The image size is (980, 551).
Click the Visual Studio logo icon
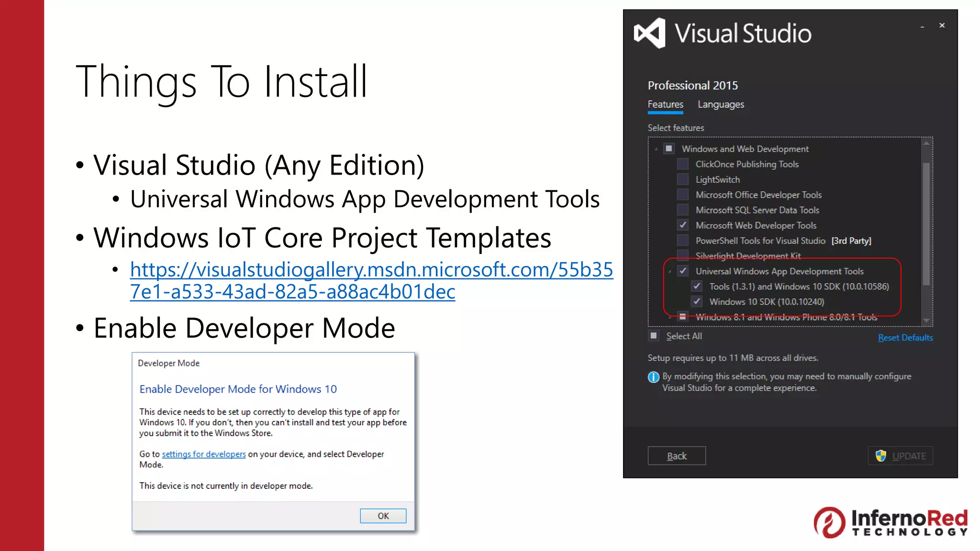coord(649,33)
